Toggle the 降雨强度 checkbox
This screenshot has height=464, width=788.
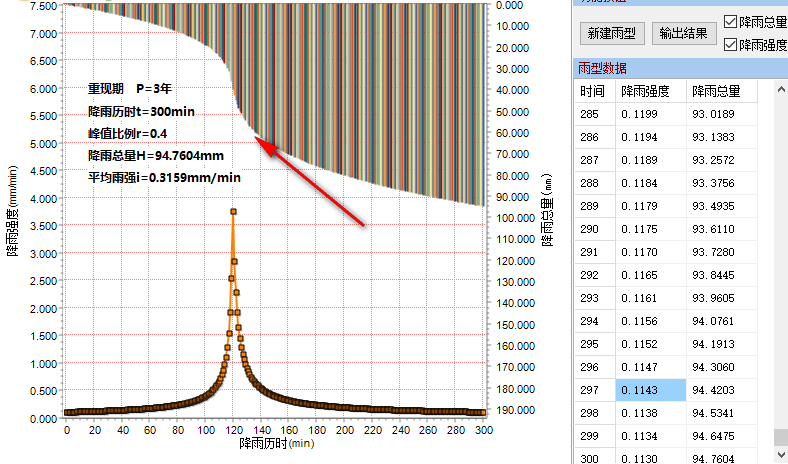pos(731,45)
